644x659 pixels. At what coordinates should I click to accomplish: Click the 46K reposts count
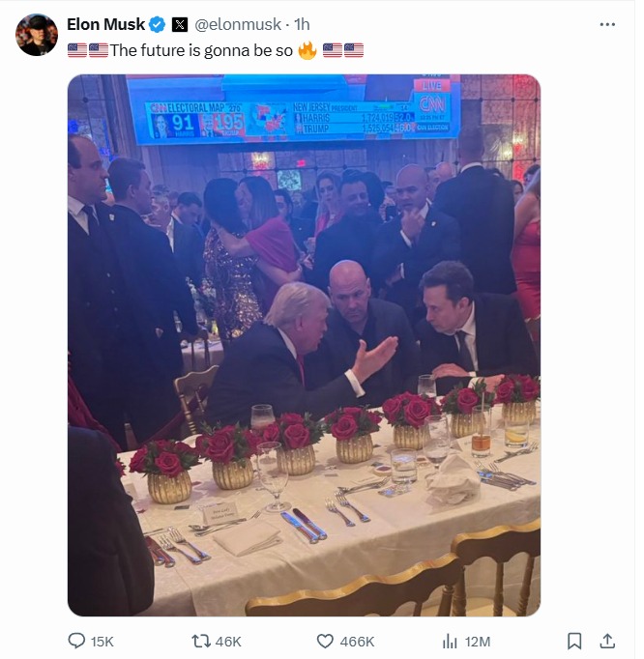pyautogui.click(x=228, y=642)
